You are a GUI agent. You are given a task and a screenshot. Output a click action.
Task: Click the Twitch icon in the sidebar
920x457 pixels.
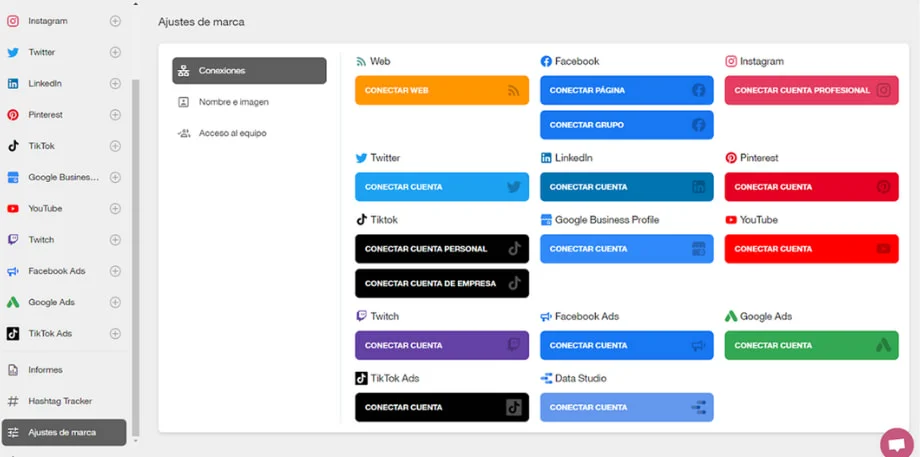coord(13,240)
